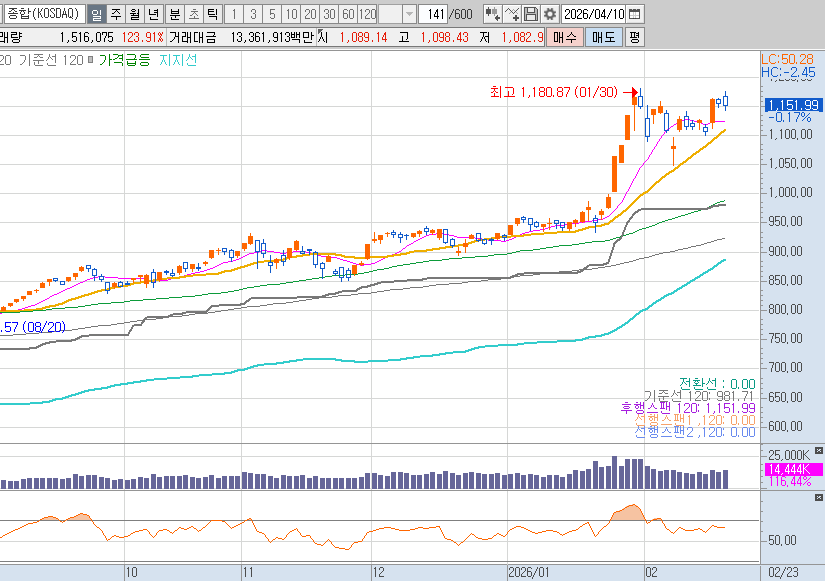Select the 3 interval button
Viewport: 825px width, 581px height.
coord(253,14)
